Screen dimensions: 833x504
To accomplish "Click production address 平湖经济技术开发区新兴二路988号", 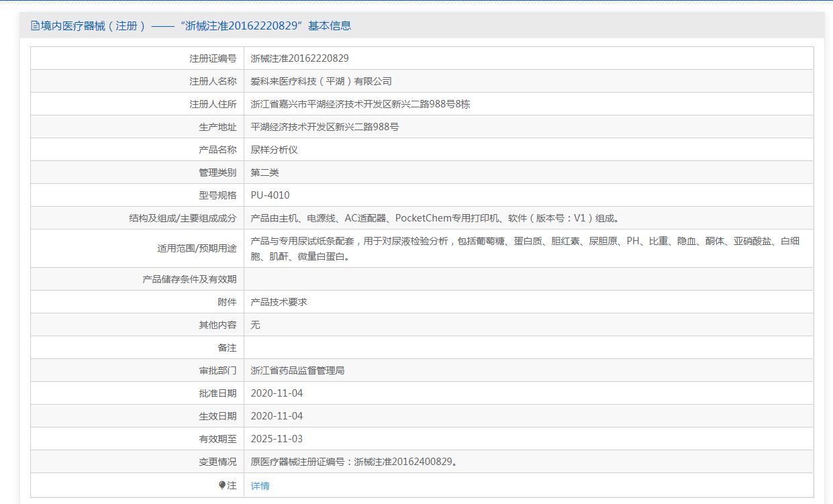I will click(x=325, y=127).
